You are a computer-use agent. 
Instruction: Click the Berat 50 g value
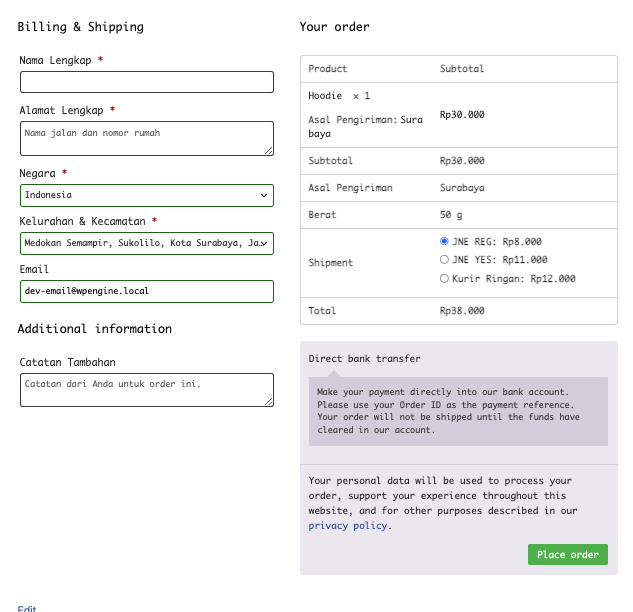tap(451, 215)
